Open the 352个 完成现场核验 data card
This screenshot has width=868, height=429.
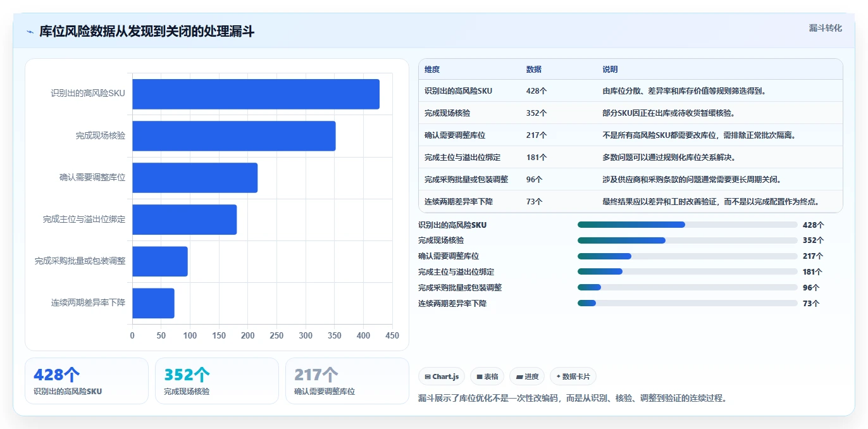click(x=217, y=381)
